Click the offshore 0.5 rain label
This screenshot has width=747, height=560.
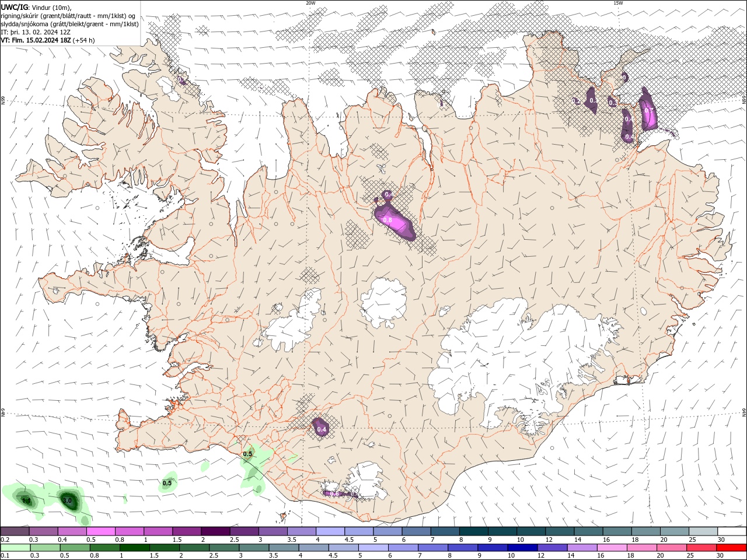[x=167, y=483]
